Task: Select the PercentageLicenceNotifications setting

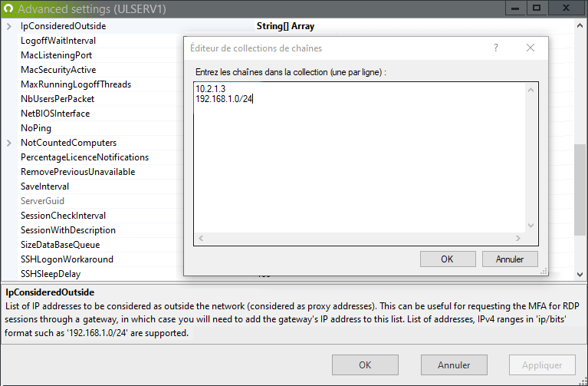Action: [85, 157]
